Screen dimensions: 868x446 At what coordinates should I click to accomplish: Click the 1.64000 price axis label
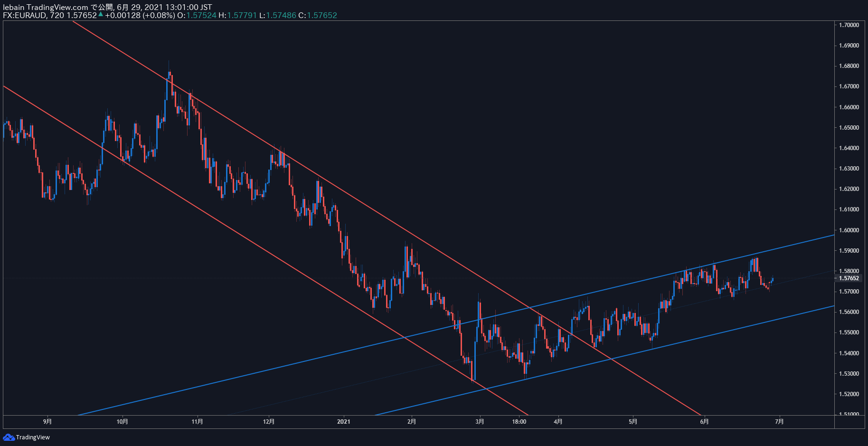tap(849, 148)
